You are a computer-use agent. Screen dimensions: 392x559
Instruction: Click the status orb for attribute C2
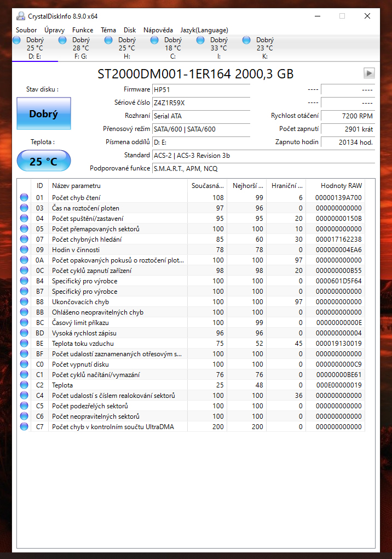[24, 385]
